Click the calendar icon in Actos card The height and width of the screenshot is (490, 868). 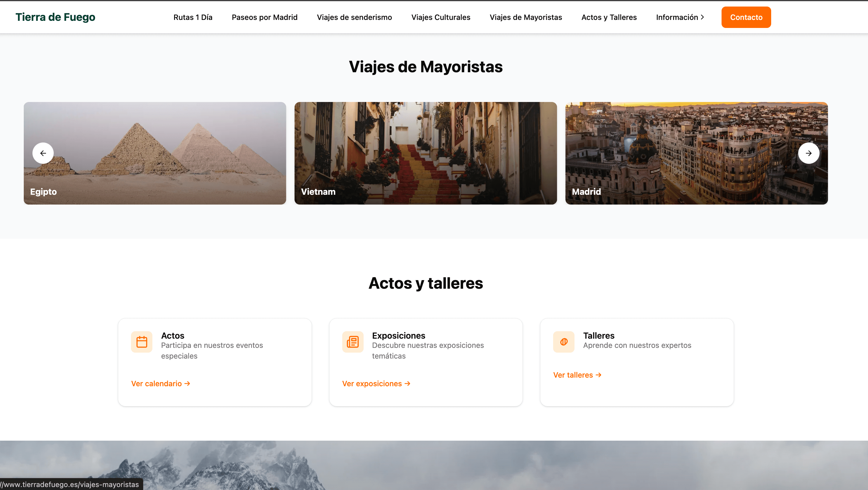click(141, 342)
